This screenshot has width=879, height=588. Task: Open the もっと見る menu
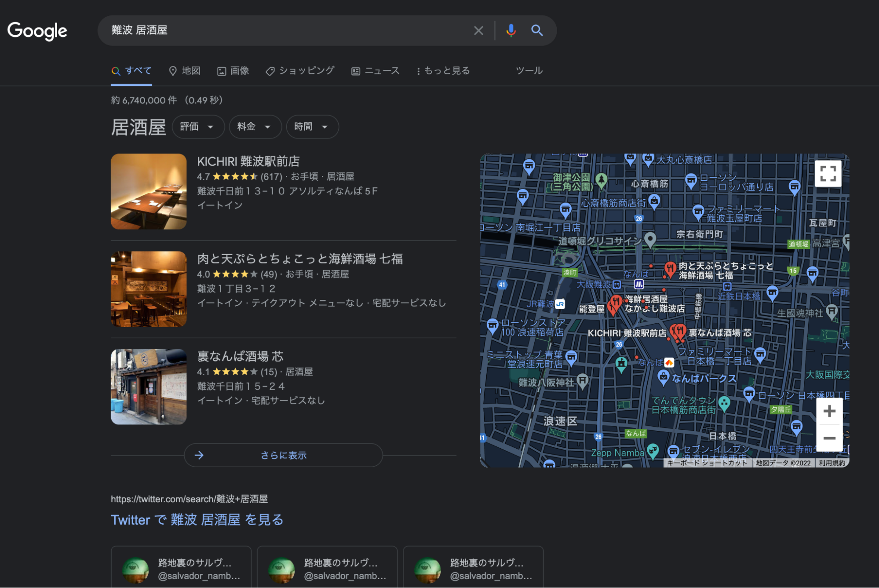click(443, 71)
